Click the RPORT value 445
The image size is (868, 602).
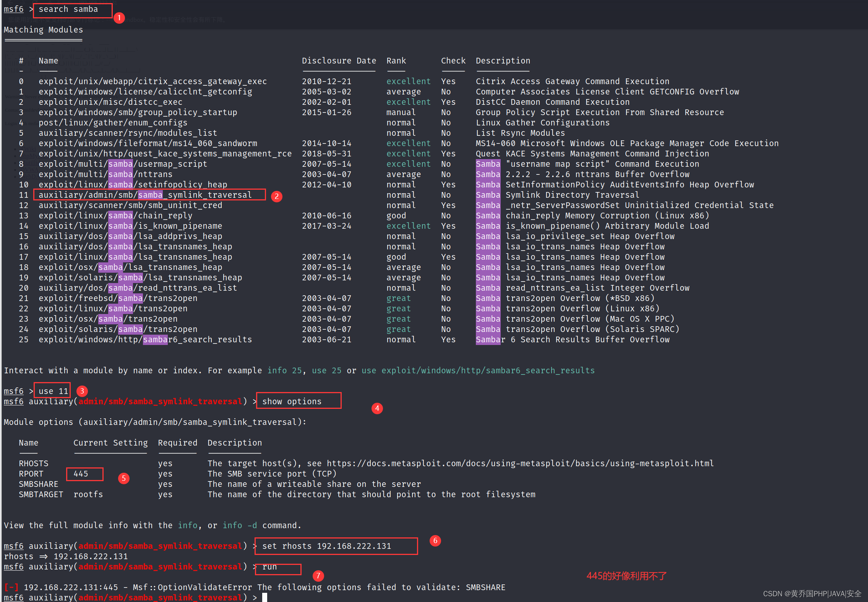coord(81,474)
